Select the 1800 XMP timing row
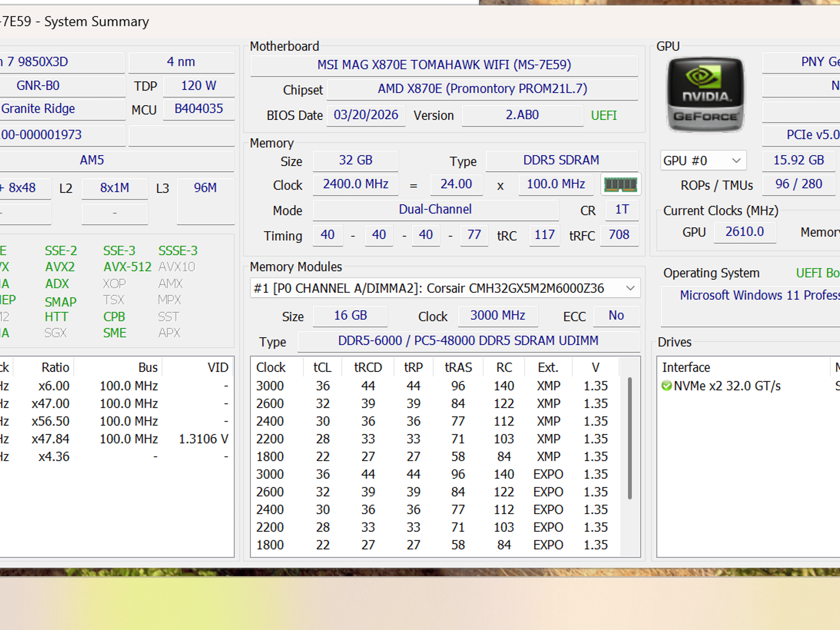The width and height of the screenshot is (840, 630). [436, 457]
